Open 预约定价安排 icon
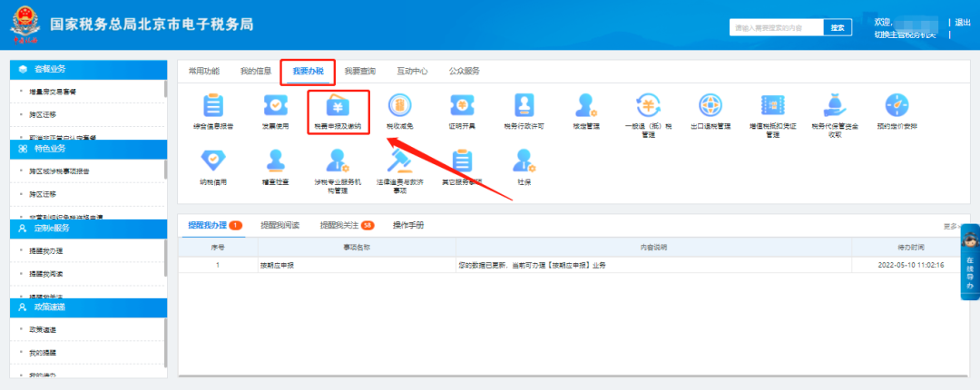Screen dimensions: 980x390 click(897, 105)
